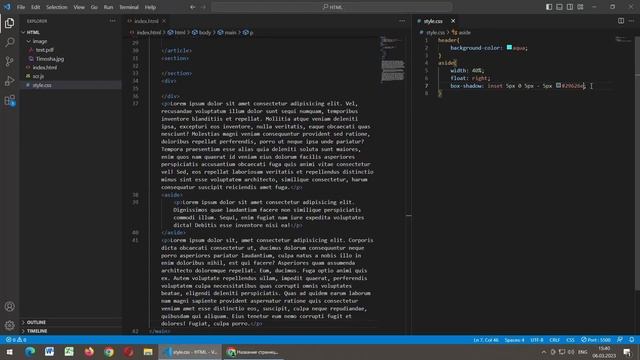640x360 pixels.
Task: Click Port: 5500 Live Server button
Action: tap(596, 340)
